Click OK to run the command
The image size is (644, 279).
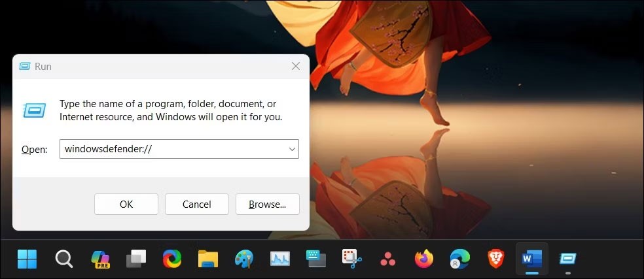click(126, 204)
